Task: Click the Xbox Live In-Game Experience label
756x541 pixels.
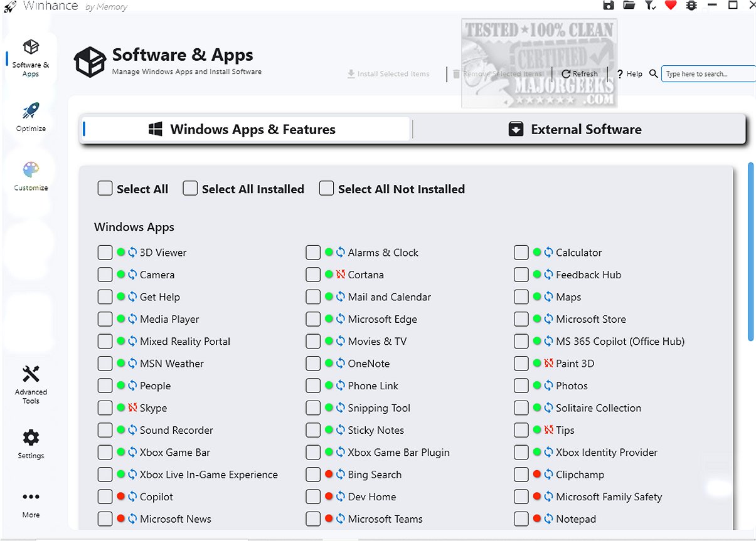Action: (x=209, y=475)
